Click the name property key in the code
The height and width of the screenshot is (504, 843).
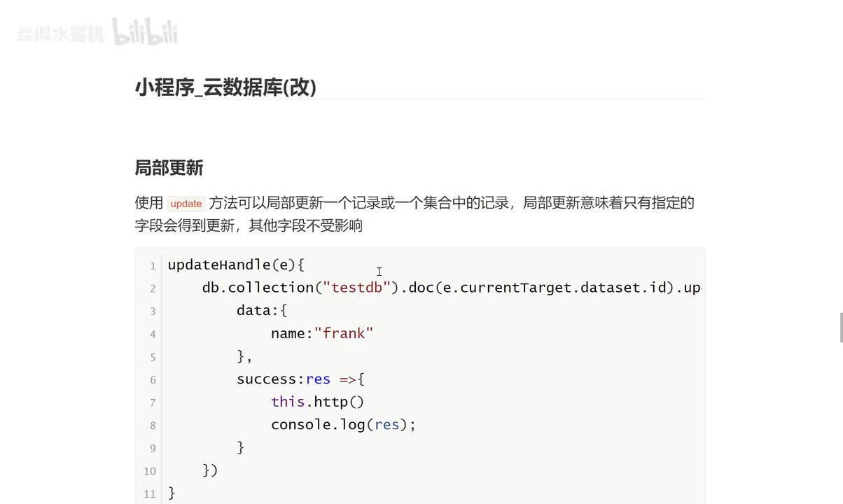point(287,333)
